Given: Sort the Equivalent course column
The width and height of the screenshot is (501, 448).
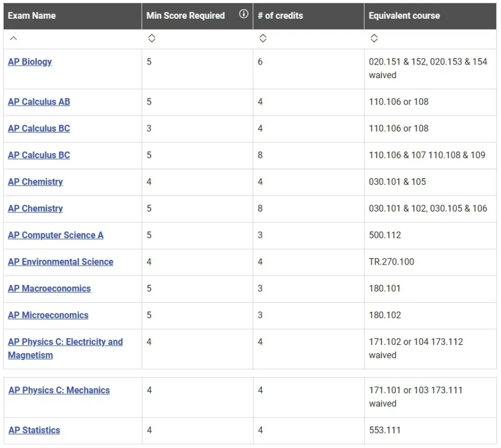Looking at the screenshot, I should click(374, 39).
